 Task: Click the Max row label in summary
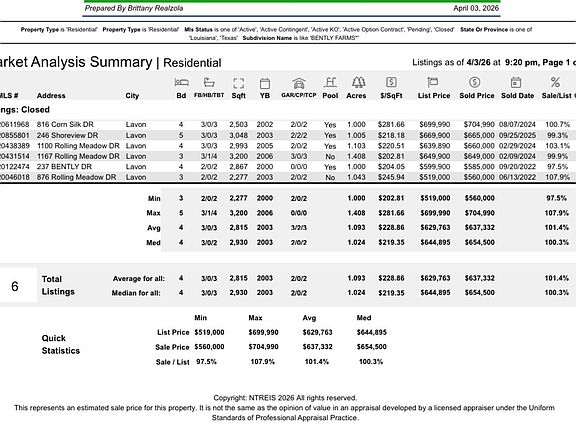point(154,213)
